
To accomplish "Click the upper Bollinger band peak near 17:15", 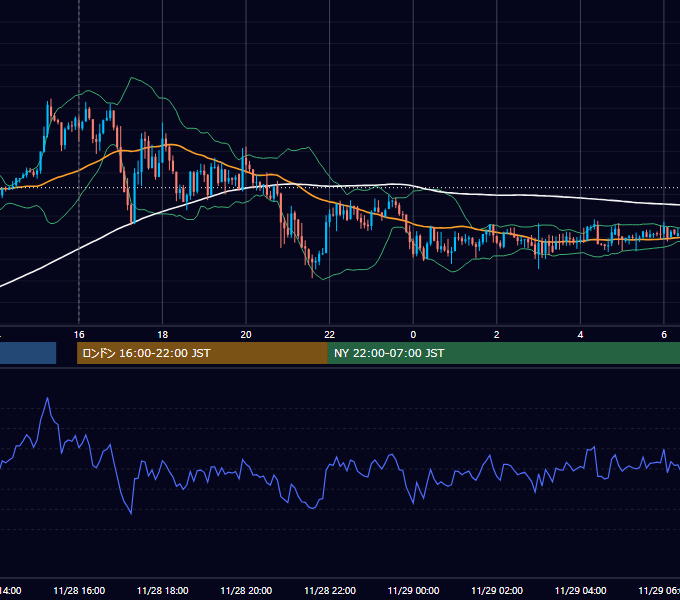I will pyautogui.click(x=131, y=78).
